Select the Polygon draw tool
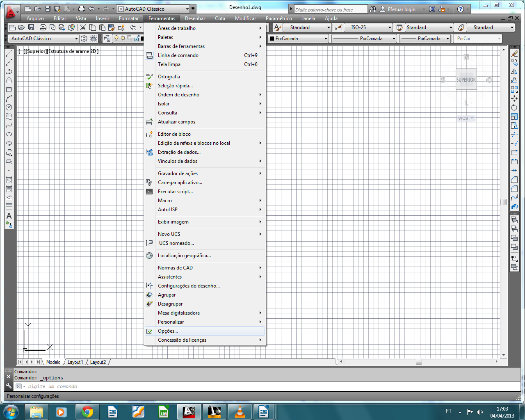The height and width of the screenshot is (420, 525). click(x=9, y=80)
